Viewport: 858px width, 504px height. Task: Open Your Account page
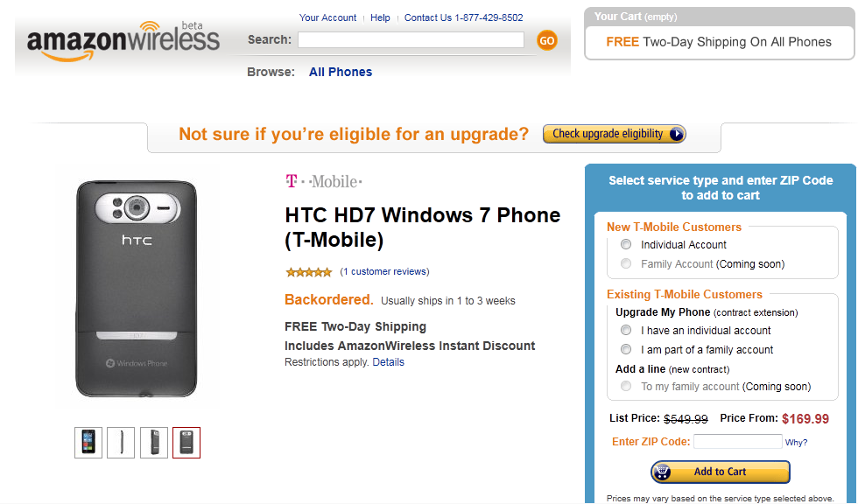click(327, 17)
